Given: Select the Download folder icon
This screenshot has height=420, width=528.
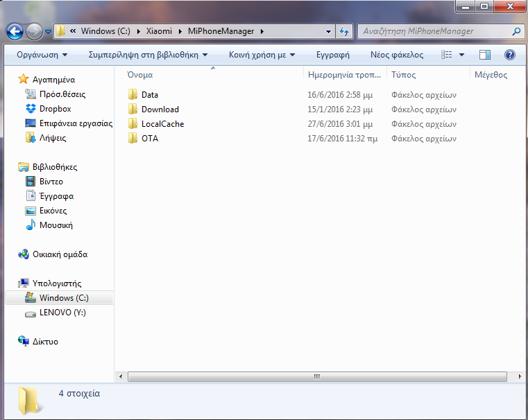Looking at the screenshot, I should pyautogui.click(x=133, y=109).
